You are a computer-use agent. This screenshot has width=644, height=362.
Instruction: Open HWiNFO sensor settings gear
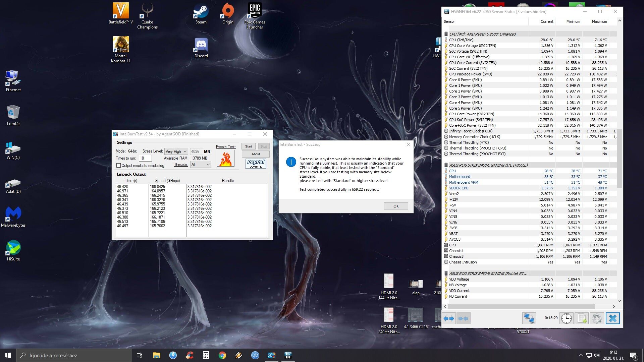point(597,318)
